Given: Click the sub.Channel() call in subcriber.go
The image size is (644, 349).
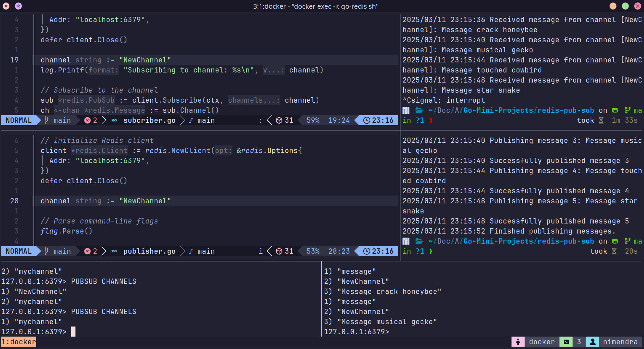Looking at the screenshot, I should pos(191,110).
